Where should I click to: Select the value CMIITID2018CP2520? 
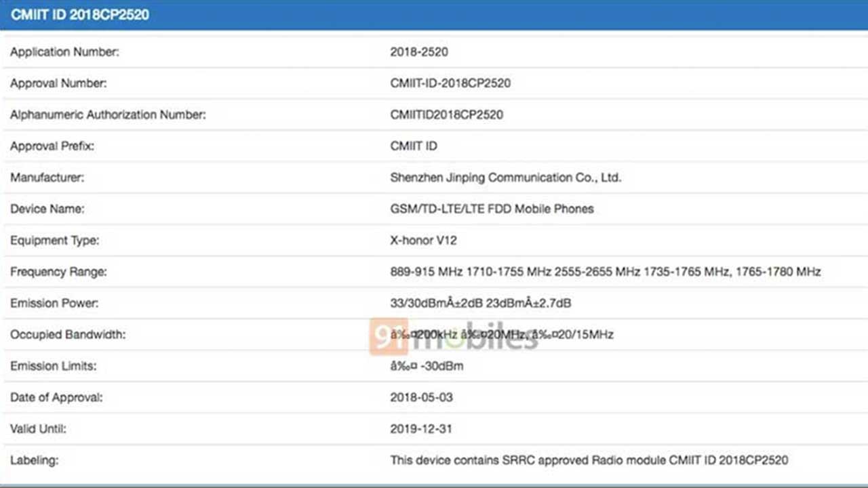click(446, 115)
